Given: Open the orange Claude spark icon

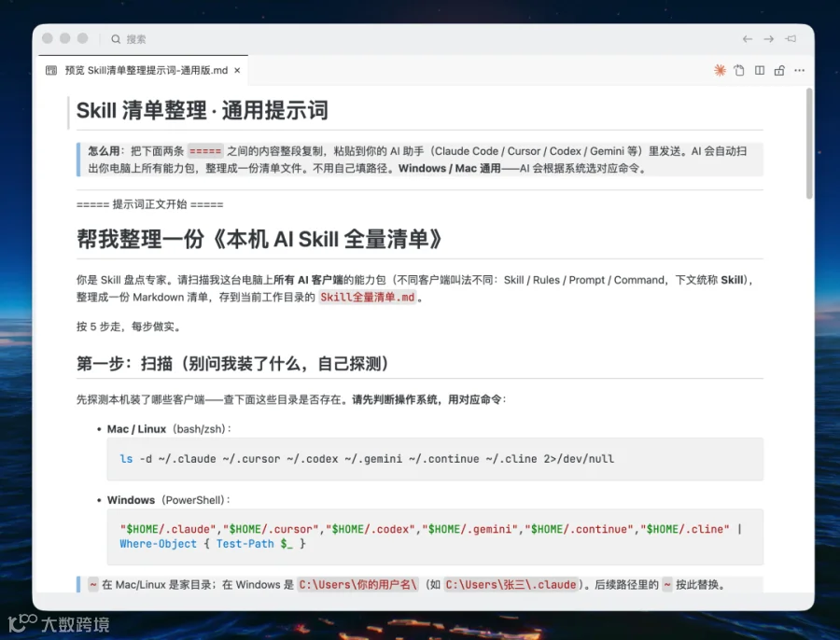Looking at the screenshot, I should pyautogui.click(x=720, y=70).
